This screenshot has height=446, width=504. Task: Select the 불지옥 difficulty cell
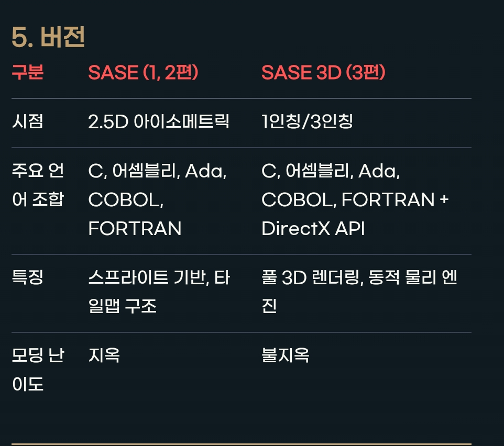[x=285, y=355]
